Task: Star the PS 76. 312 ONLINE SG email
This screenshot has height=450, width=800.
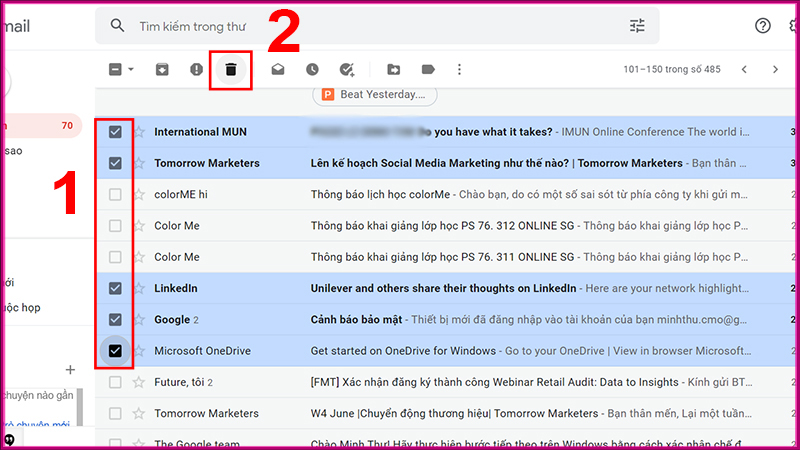Action: pyautogui.click(x=139, y=226)
